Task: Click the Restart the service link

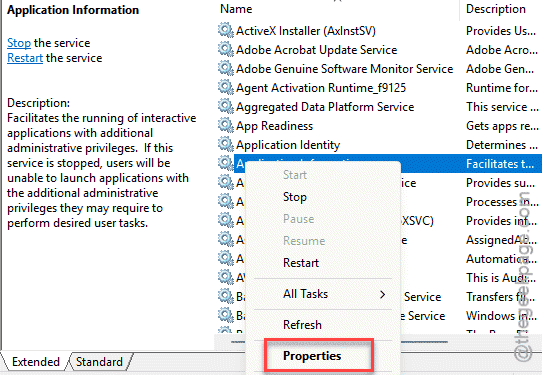Action: coord(25,58)
